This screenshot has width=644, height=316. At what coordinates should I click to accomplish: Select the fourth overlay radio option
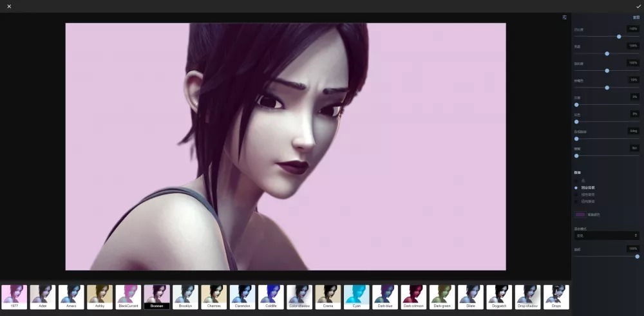coord(576,201)
